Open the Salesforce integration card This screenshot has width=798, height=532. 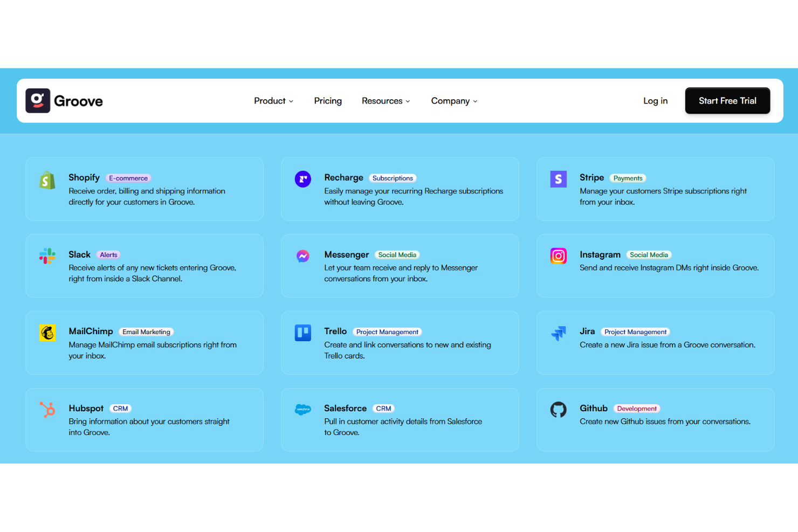[399, 419]
